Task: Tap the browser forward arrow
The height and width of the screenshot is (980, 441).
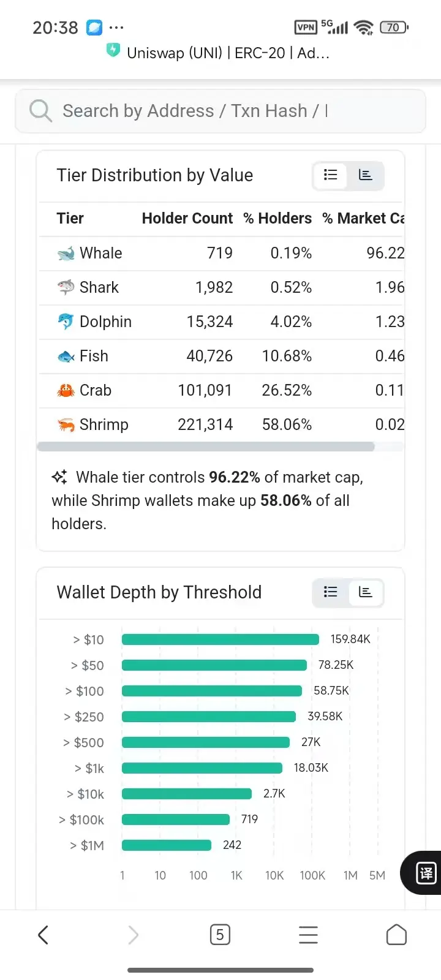Action: click(x=133, y=935)
